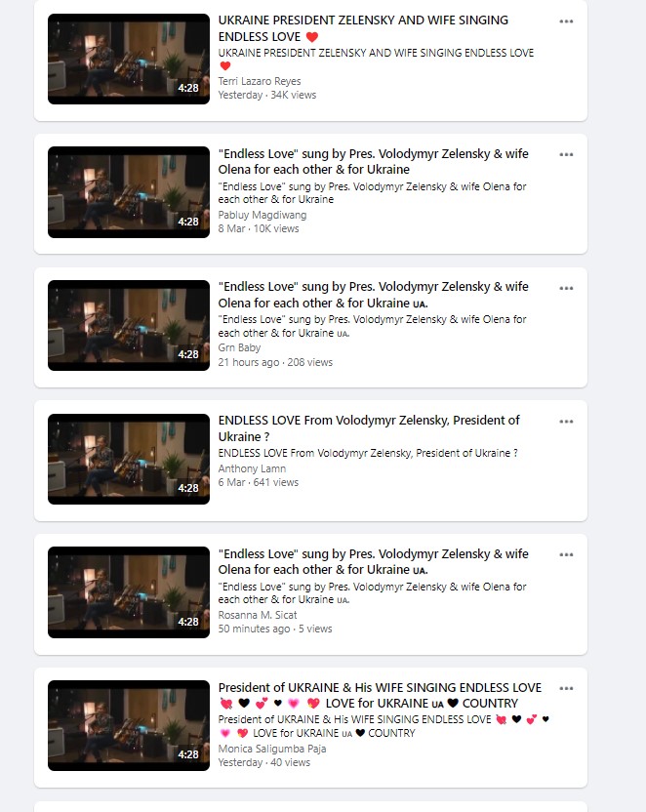Visit Anthony Lamn profile
This screenshot has width=646, height=812.
click(x=252, y=468)
